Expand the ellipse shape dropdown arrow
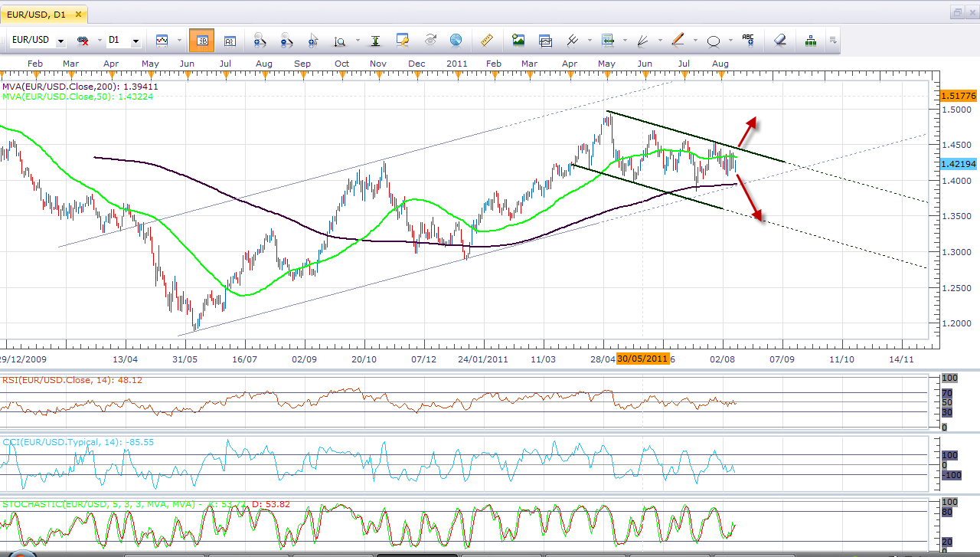Viewport: 980px width, 557px height. click(730, 40)
